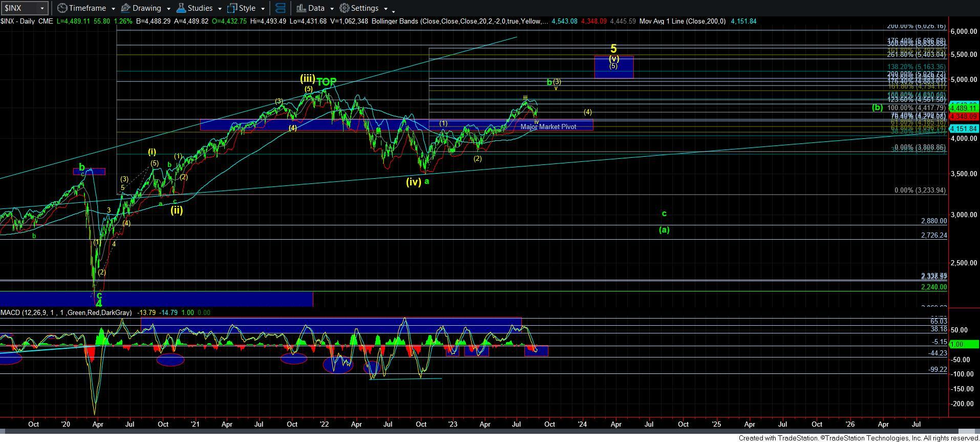This screenshot has width=980, height=442.
Task: Select the Mov Avg 1 Line study label
Action: [683, 21]
